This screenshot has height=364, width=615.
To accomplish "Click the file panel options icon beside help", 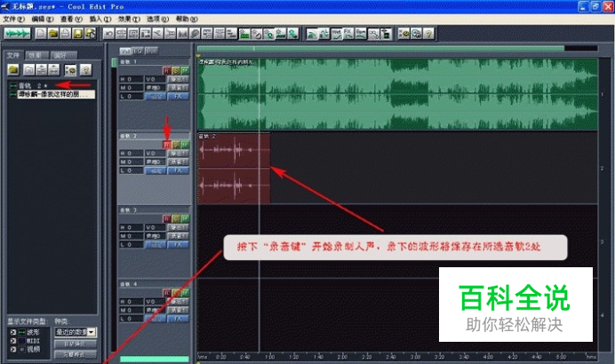I will (x=70, y=70).
